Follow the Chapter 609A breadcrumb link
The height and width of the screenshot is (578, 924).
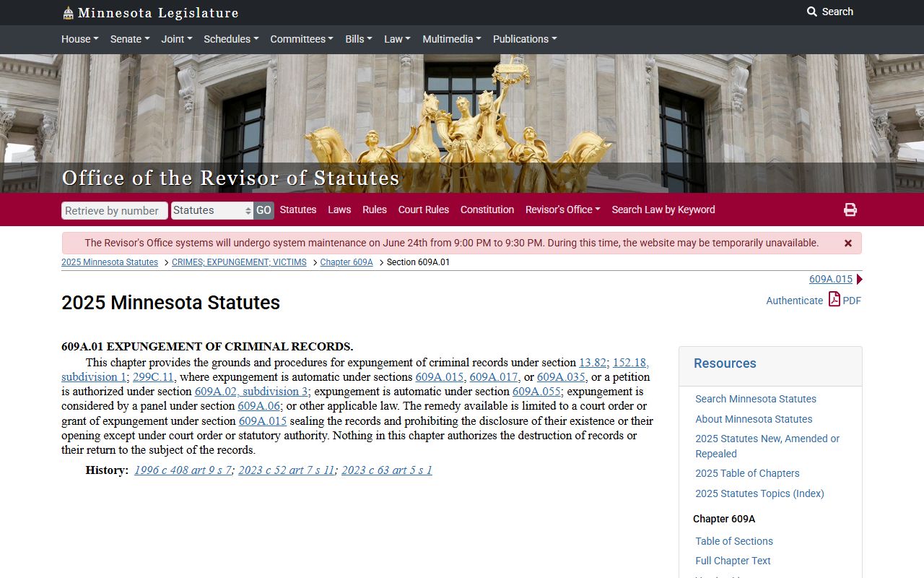pos(346,262)
